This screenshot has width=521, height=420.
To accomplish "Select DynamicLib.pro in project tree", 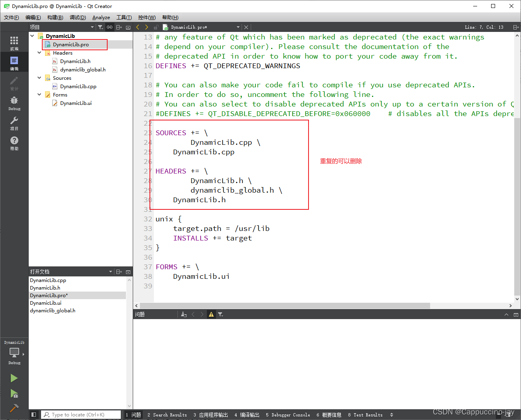I will click(71, 44).
